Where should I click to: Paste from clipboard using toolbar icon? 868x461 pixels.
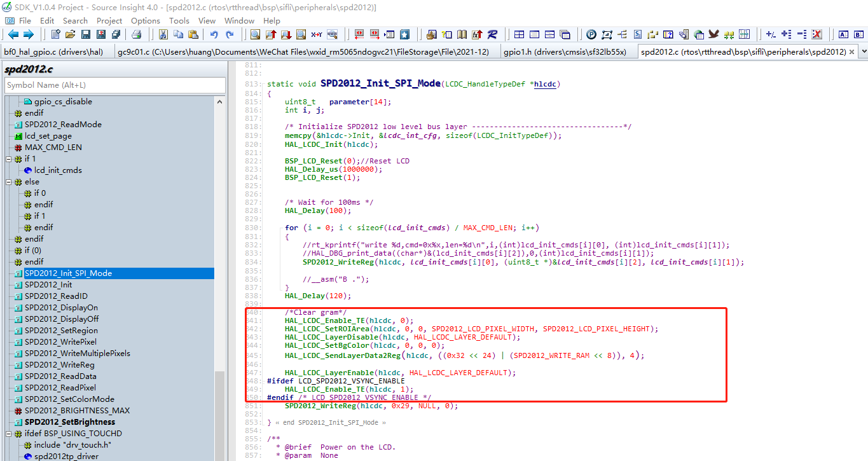pyautogui.click(x=193, y=34)
